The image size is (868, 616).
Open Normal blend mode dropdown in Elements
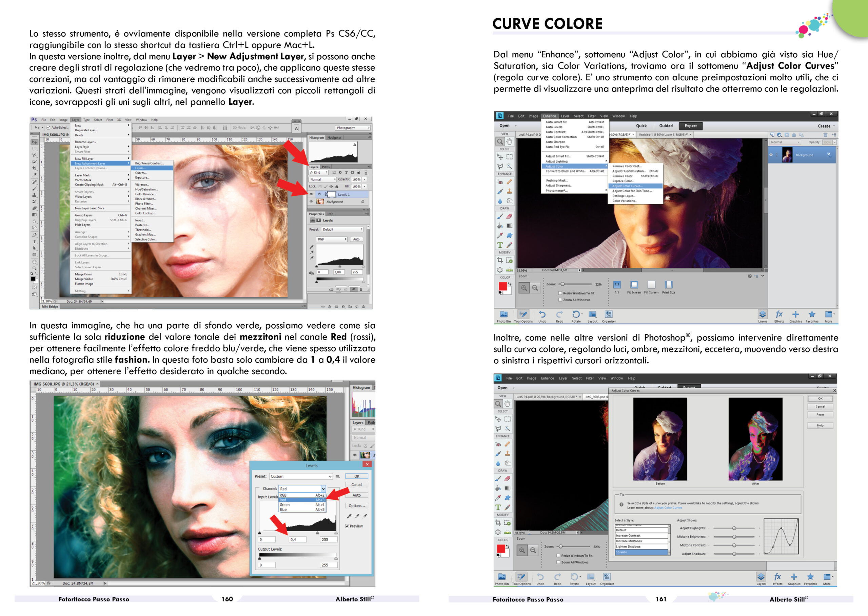[x=785, y=142]
